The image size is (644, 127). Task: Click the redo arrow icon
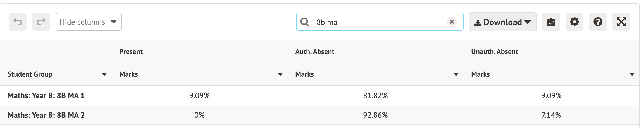[41, 22]
